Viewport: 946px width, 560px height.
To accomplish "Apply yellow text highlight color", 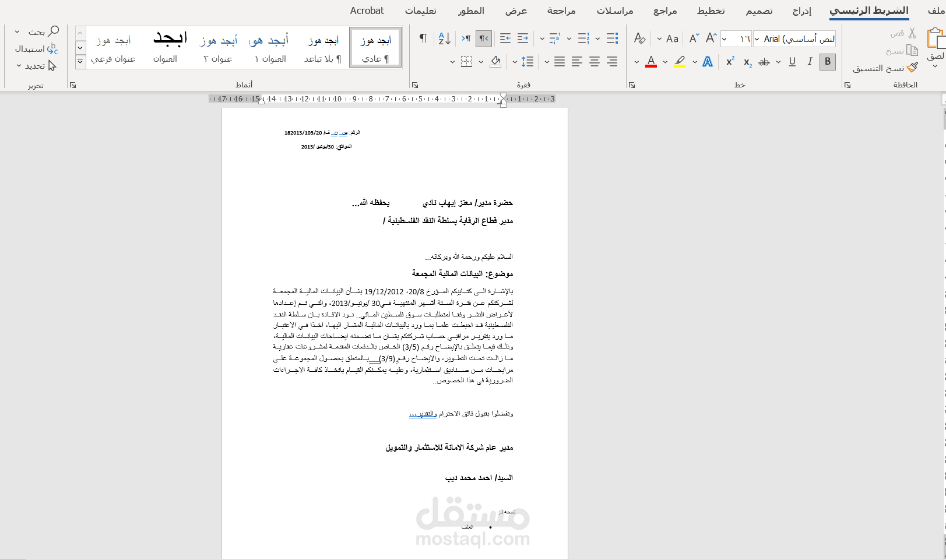I will (x=680, y=62).
